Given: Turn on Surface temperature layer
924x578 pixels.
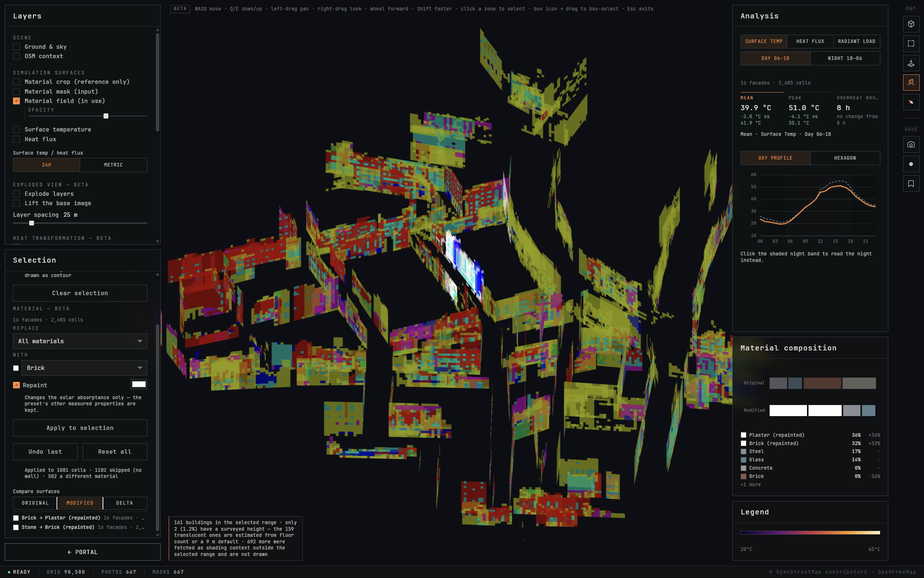Looking at the screenshot, I should [16, 130].
